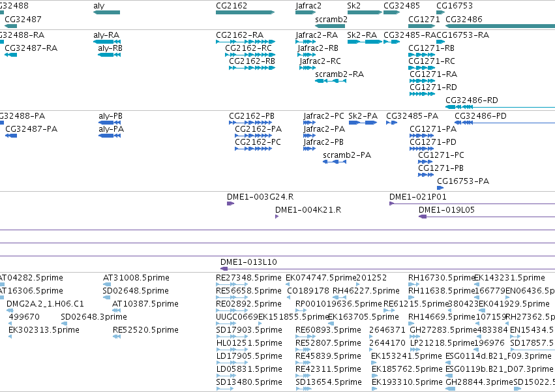Click the CG1271-RA transcript label
This screenshot has width=555, height=392.
(x=433, y=74)
